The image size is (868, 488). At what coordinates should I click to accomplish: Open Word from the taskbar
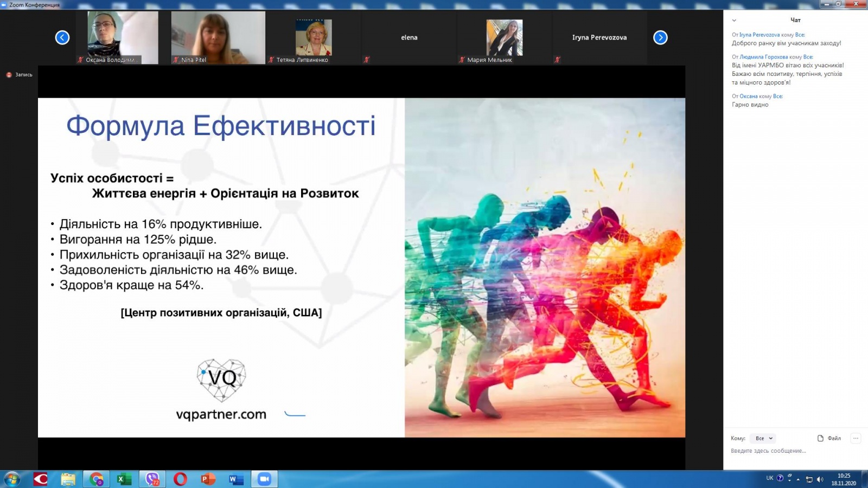point(236,479)
